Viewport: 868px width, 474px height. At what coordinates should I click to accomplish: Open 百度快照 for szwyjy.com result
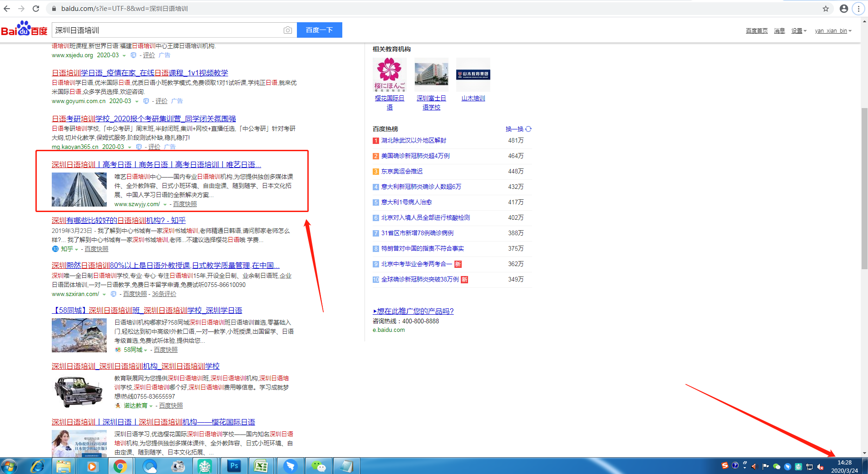(x=185, y=204)
